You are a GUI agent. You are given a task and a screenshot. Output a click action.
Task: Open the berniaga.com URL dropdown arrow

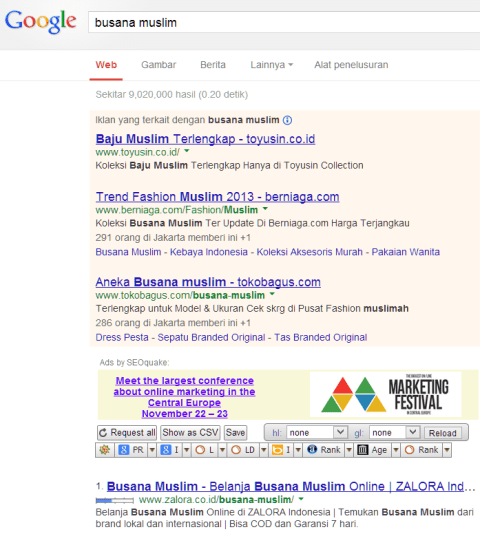(x=265, y=208)
